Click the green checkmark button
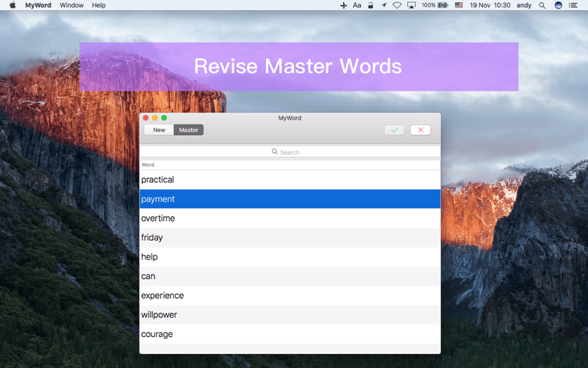This screenshot has height=368, width=588. (x=394, y=130)
